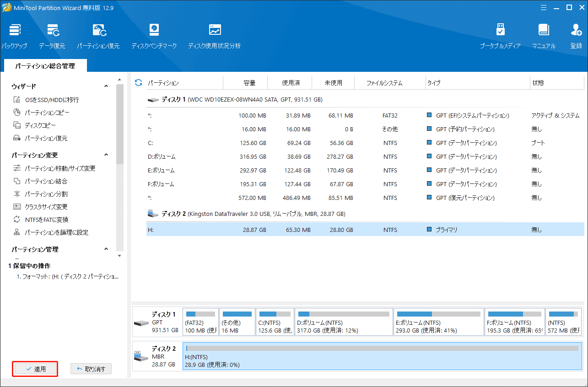The image size is (588, 387).
Task: Select (その他) 16 MB block in disk map
Action: coord(237,322)
